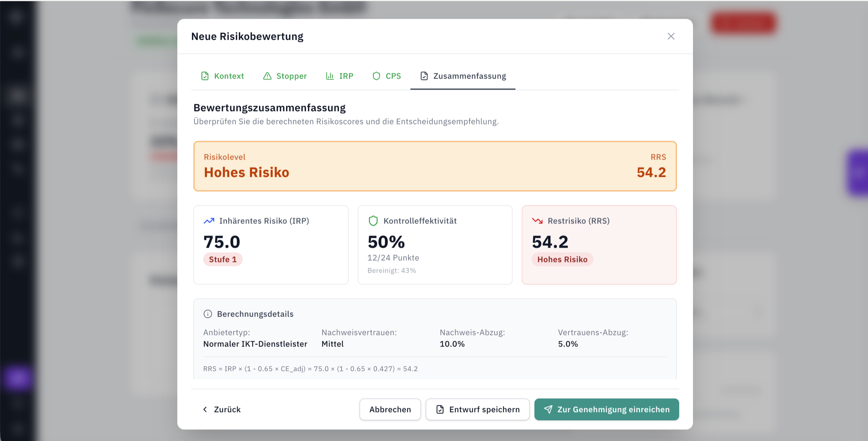Click the Kontext document icon
Screen dimensions: 868x441
(x=205, y=76)
